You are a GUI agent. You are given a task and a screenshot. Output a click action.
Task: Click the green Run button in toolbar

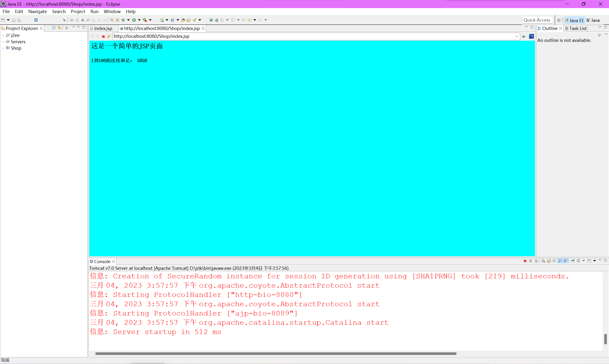134,20
